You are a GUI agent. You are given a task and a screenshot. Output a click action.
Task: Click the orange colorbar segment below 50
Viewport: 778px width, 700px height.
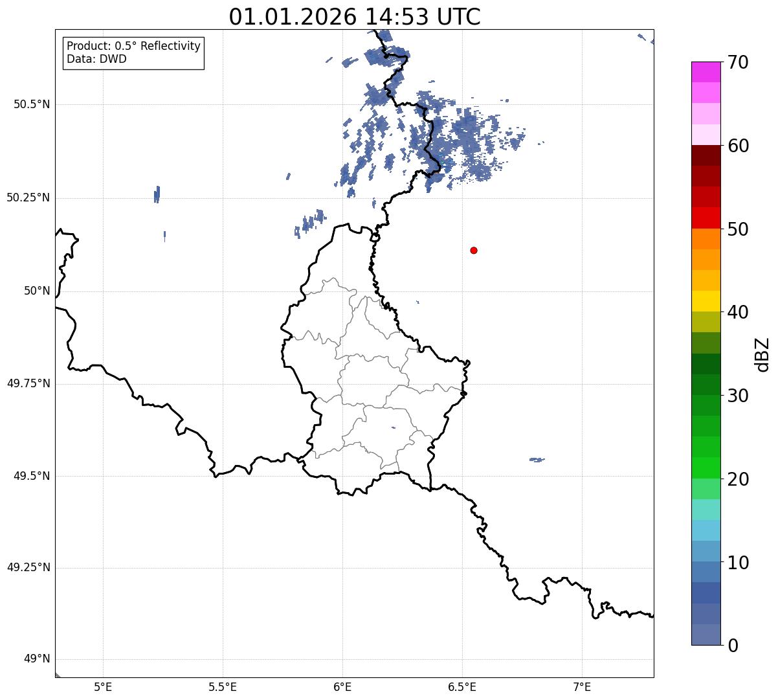[706, 239]
